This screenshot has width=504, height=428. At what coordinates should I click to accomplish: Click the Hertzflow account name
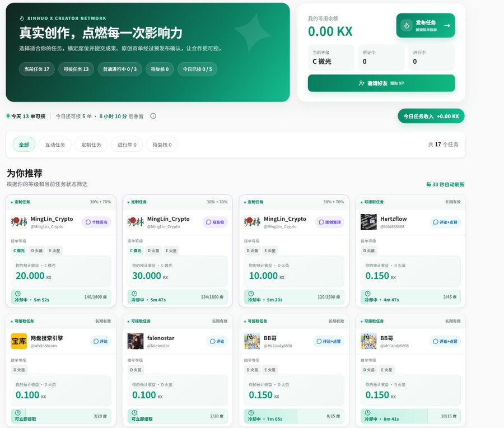pyautogui.click(x=394, y=219)
